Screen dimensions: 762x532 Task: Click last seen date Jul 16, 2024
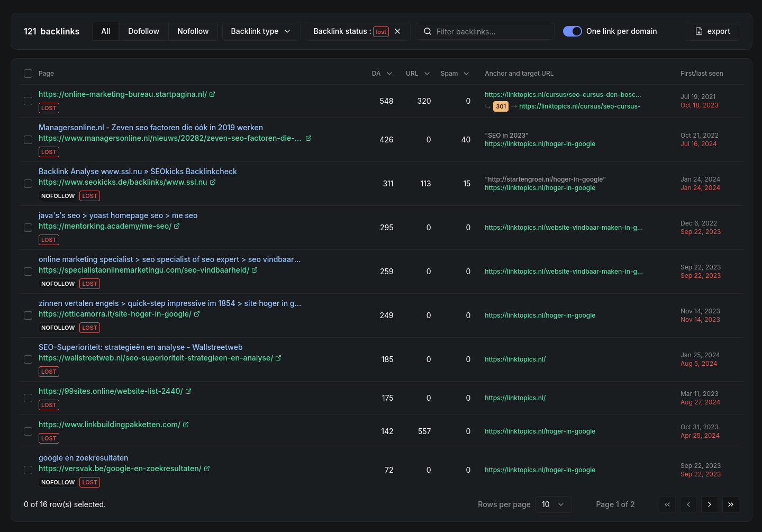[x=698, y=144]
